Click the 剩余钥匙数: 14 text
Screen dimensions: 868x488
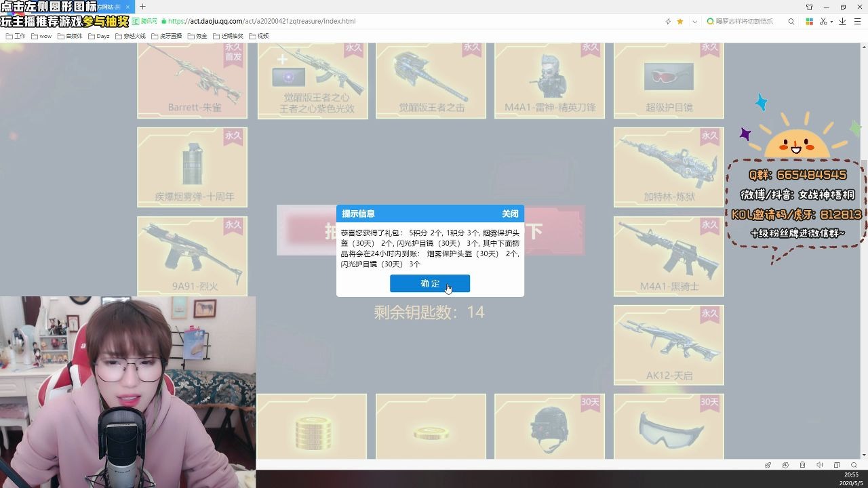point(429,312)
